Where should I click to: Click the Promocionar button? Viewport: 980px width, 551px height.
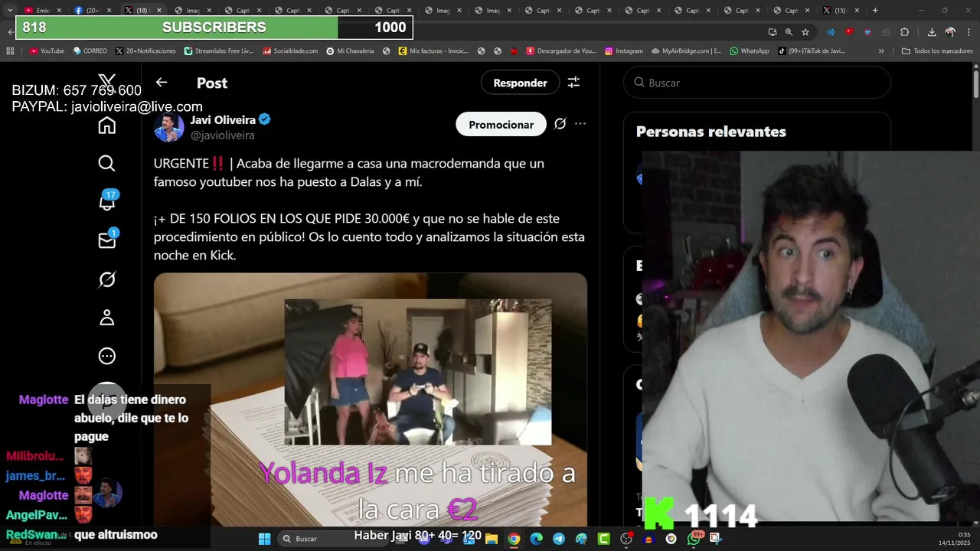tap(501, 124)
